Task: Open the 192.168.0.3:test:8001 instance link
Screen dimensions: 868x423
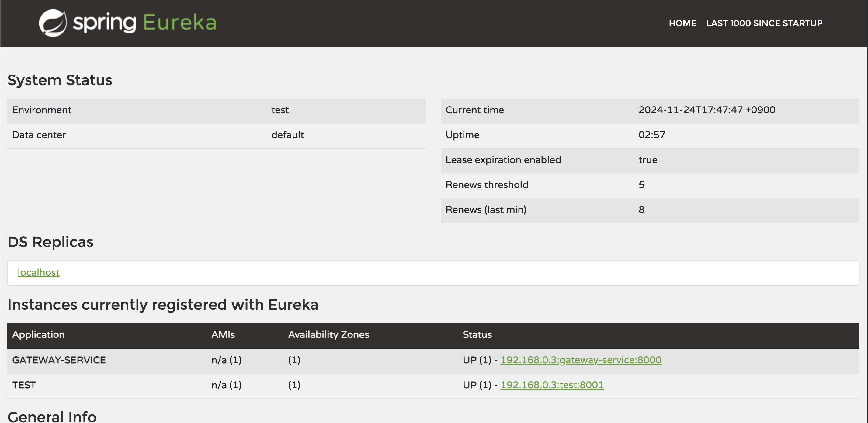Action: [x=552, y=385]
